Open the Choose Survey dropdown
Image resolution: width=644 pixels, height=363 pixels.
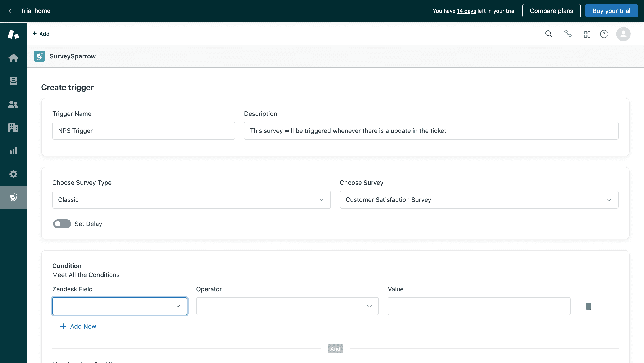click(479, 200)
